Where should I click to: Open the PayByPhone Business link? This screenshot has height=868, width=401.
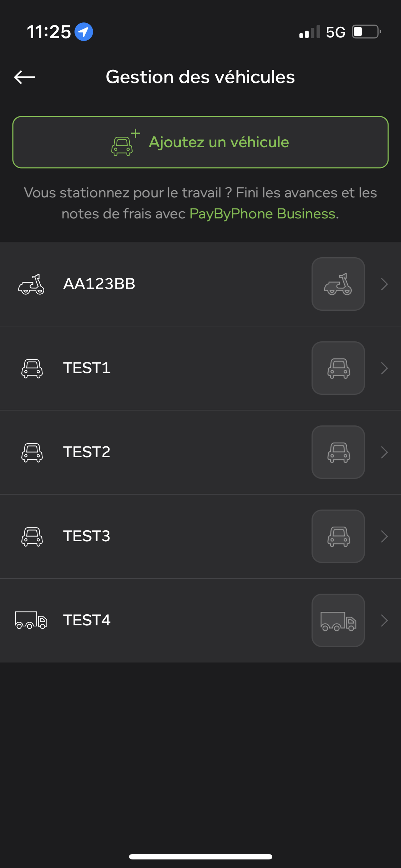coord(263,214)
